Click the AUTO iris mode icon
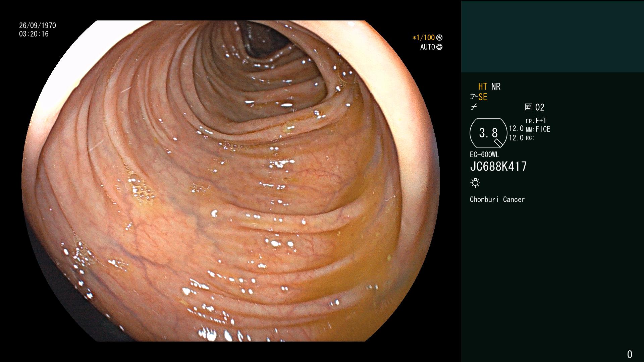Screen dimensions: 644x362 coord(439,47)
